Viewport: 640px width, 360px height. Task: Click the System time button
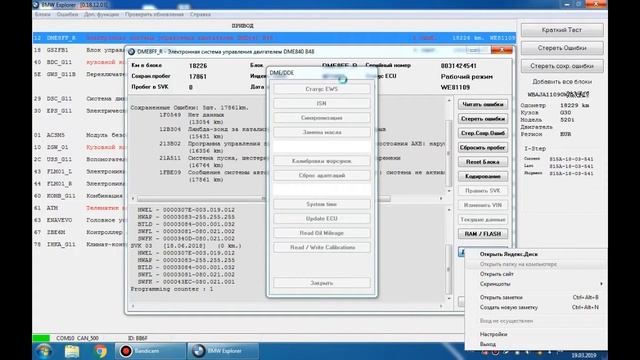[322, 204]
